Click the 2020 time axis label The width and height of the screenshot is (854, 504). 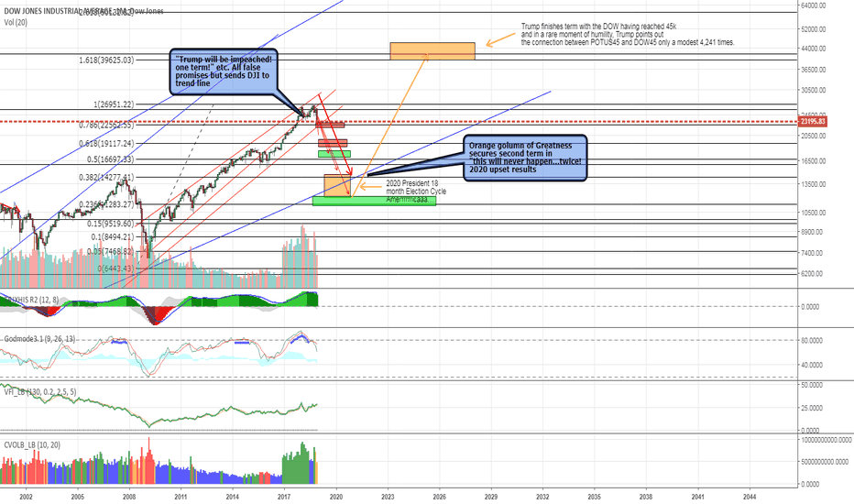[336, 497]
